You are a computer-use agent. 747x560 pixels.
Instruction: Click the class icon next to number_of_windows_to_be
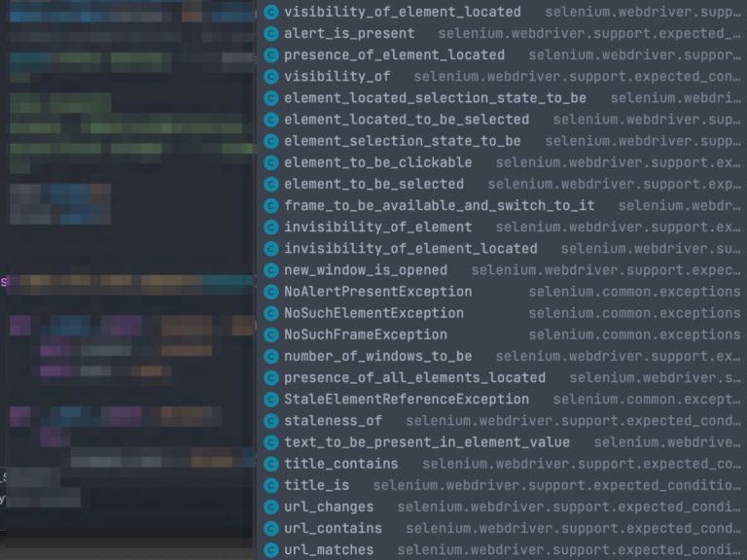(x=271, y=356)
